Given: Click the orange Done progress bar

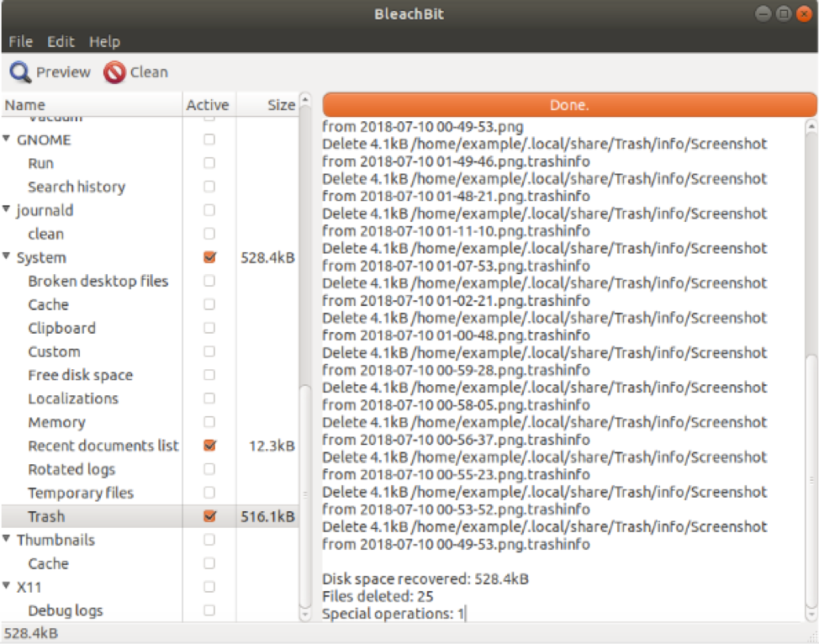Looking at the screenshot, I should (569, 105).
